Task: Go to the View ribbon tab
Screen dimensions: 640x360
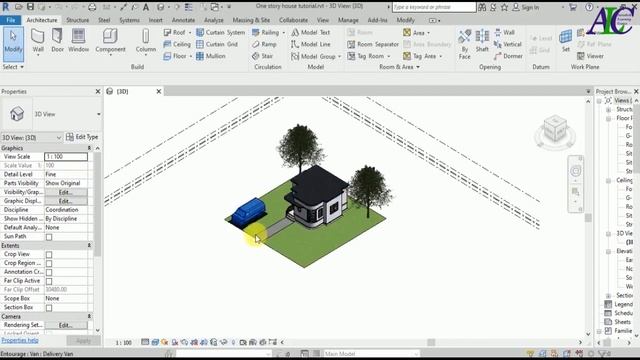Action: click(322, 20)
